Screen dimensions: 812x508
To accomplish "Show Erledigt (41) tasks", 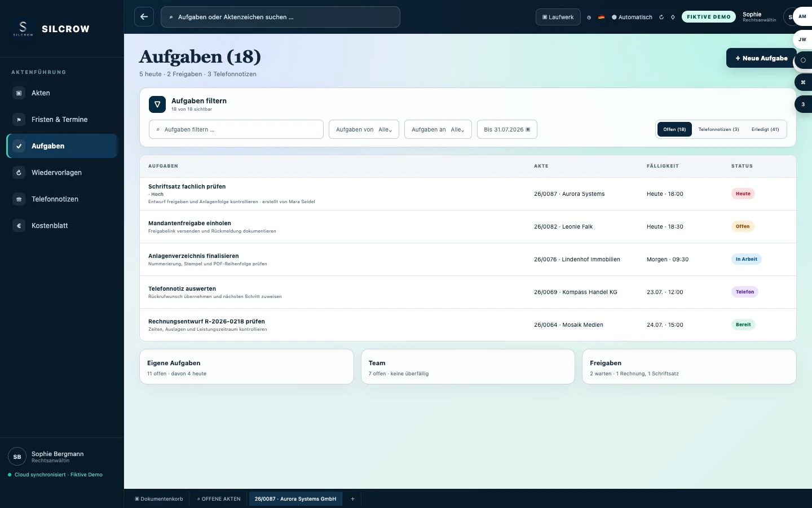I will (x=765, y=129).
